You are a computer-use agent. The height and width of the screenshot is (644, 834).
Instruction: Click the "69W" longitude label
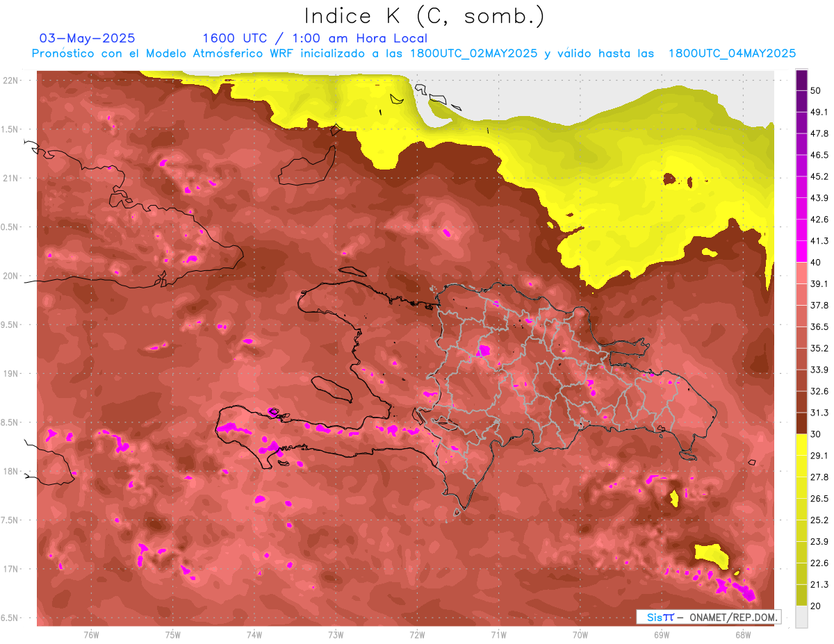[x=662, y=634]
